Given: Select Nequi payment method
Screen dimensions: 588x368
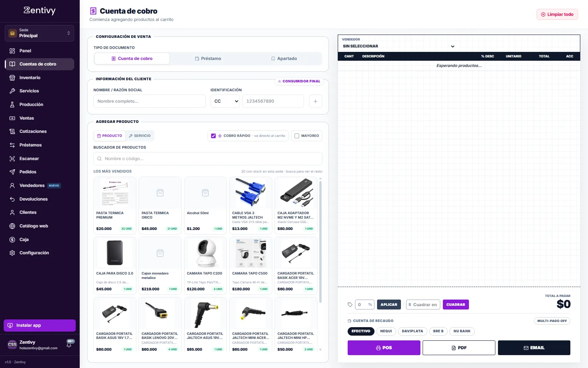Looking at the screenshot, I should pyautogui.click(x=386, y=331).
